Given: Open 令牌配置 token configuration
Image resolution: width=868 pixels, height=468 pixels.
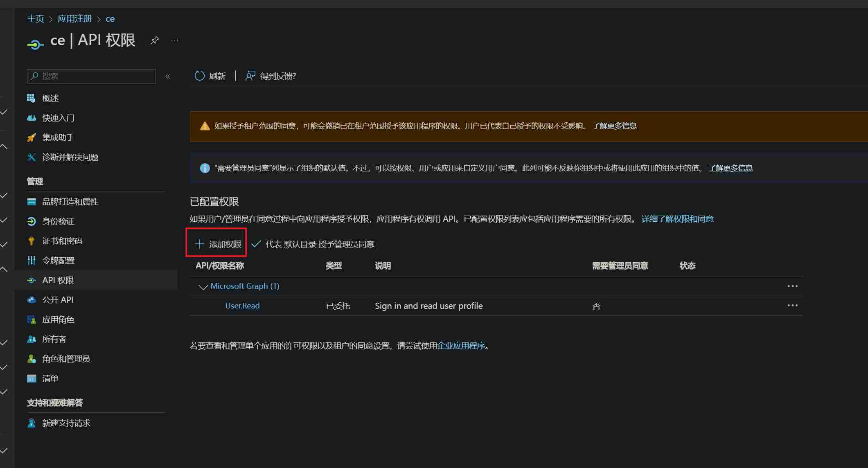Looking at the screenshot, I should coord(58,261).
